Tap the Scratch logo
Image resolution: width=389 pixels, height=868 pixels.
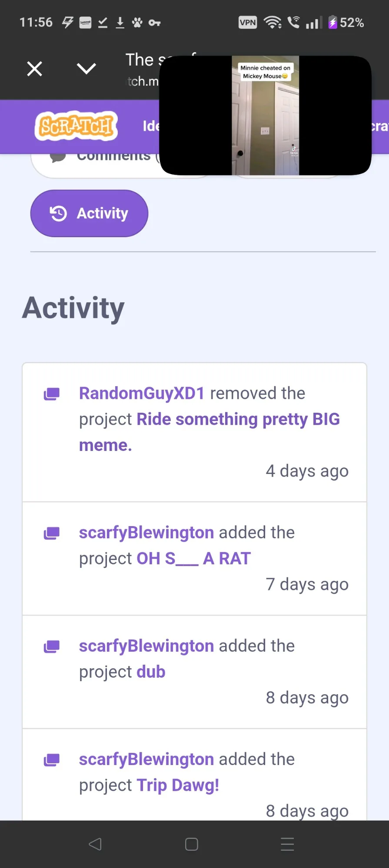coord(76,126)
